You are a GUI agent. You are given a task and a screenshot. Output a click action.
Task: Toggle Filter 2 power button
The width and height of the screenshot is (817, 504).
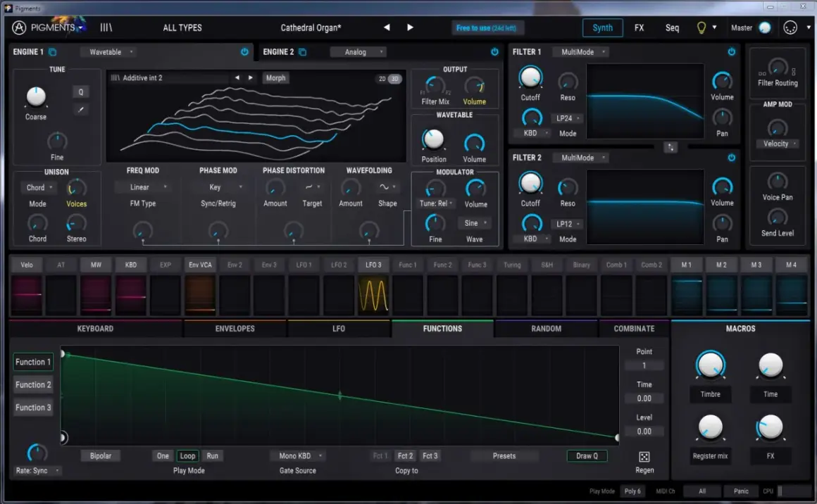click(x=732, y=158)
